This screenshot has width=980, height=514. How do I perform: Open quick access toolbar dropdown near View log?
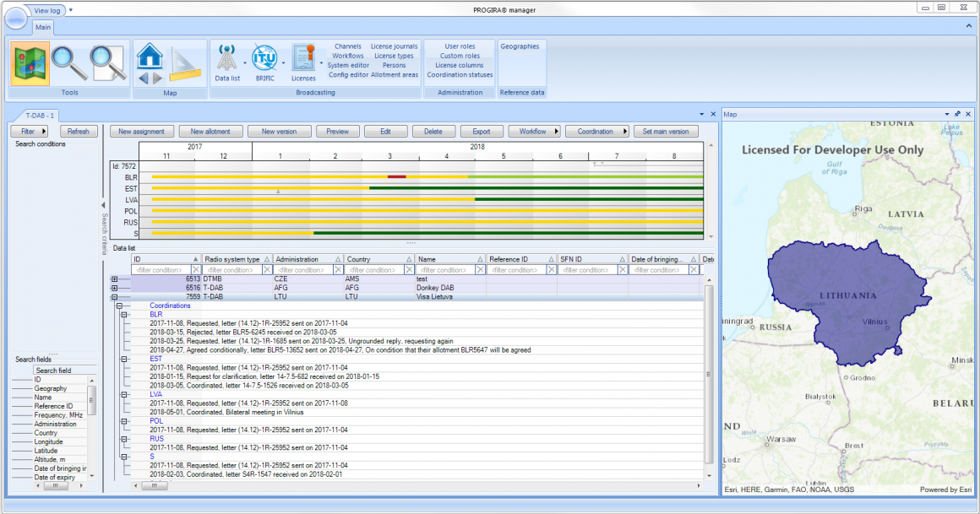[x=71, y=10]
